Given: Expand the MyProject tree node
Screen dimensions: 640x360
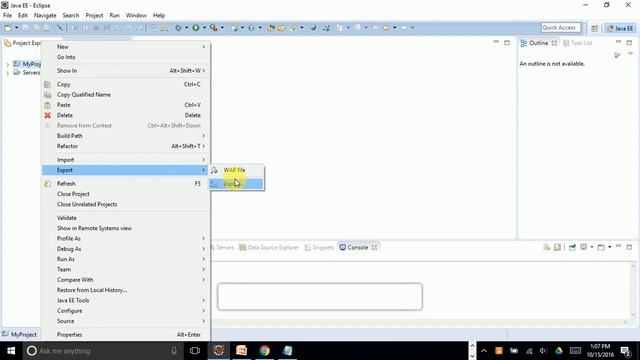Looking at the screenshot, I should 7,64.
